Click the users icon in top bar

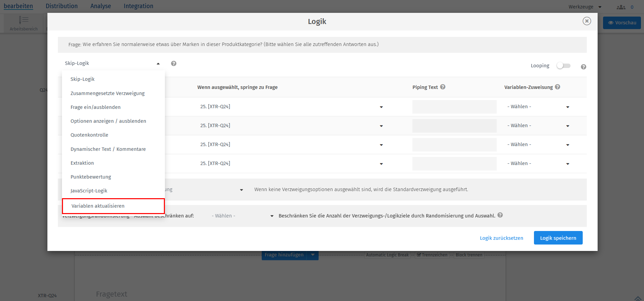621,7
